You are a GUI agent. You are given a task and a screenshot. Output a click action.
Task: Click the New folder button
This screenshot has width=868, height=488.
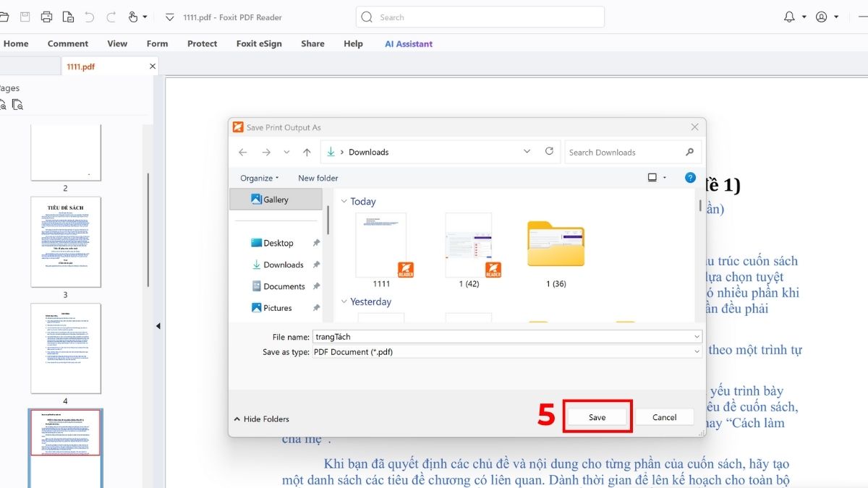318,178
